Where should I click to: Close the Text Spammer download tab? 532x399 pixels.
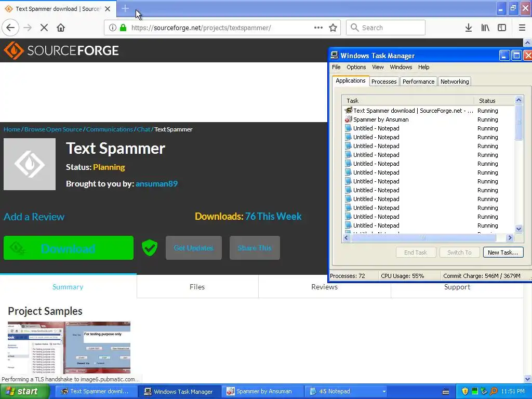pos(108,9)
